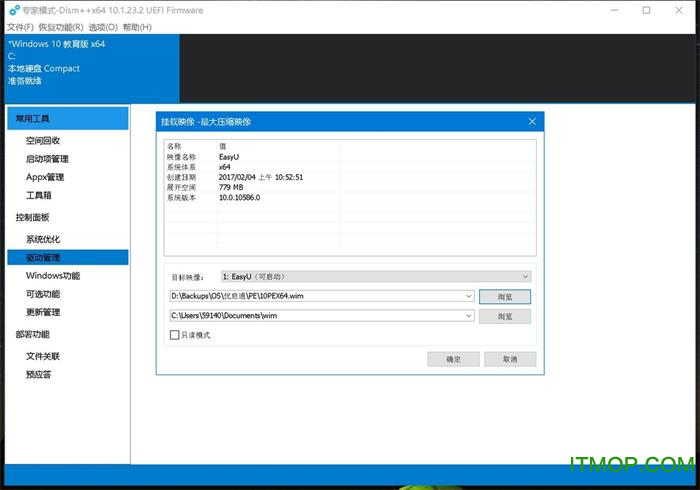This screenshot has height=490, width=700.
Task: Browse for the mount folder
Action: click(x=505, y=316)
